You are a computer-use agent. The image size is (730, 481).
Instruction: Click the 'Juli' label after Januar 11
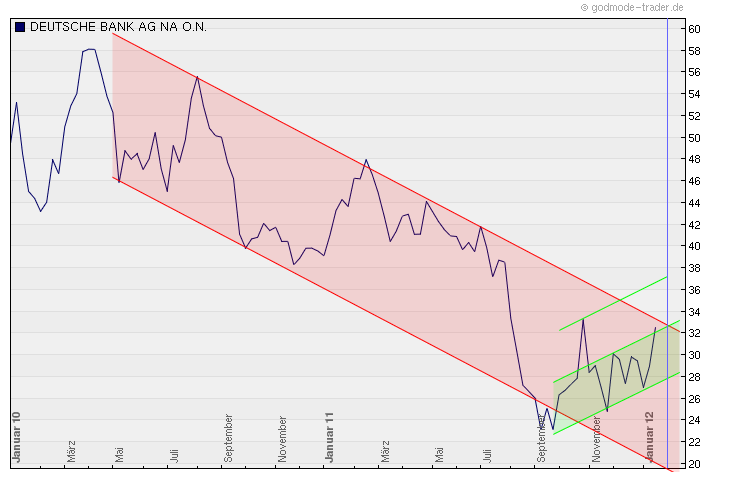point(487,456)
